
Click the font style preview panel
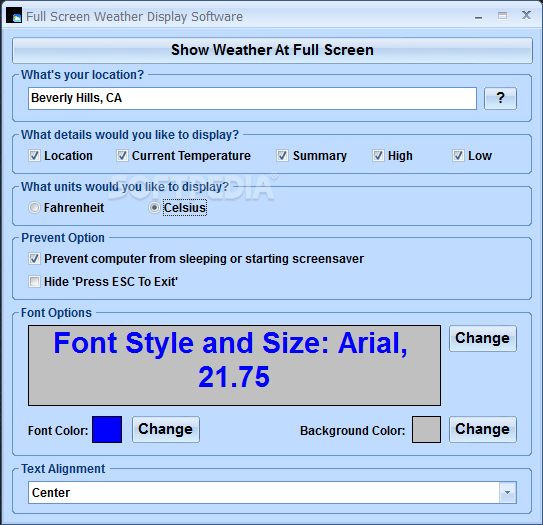pos(234,365)
